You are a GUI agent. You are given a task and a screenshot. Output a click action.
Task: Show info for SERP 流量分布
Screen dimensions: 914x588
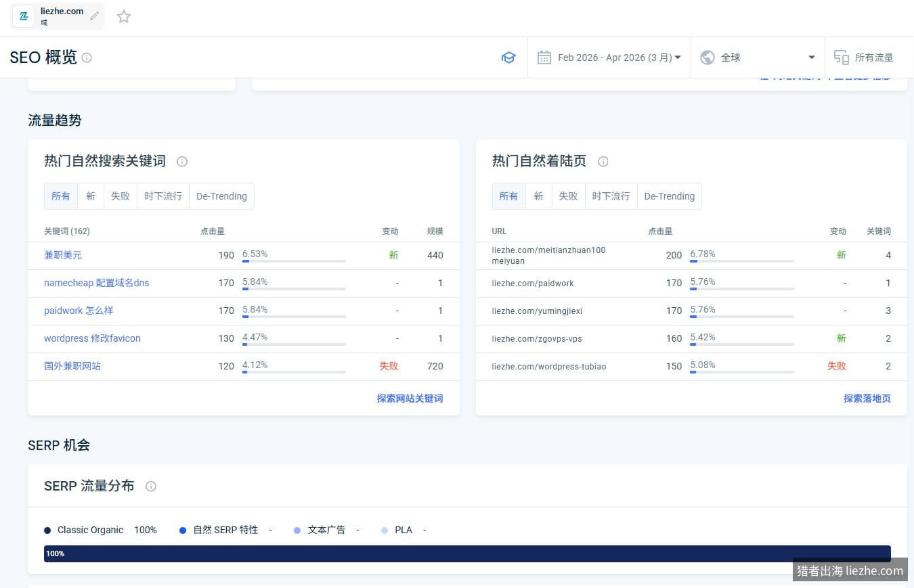pos(151,486)
